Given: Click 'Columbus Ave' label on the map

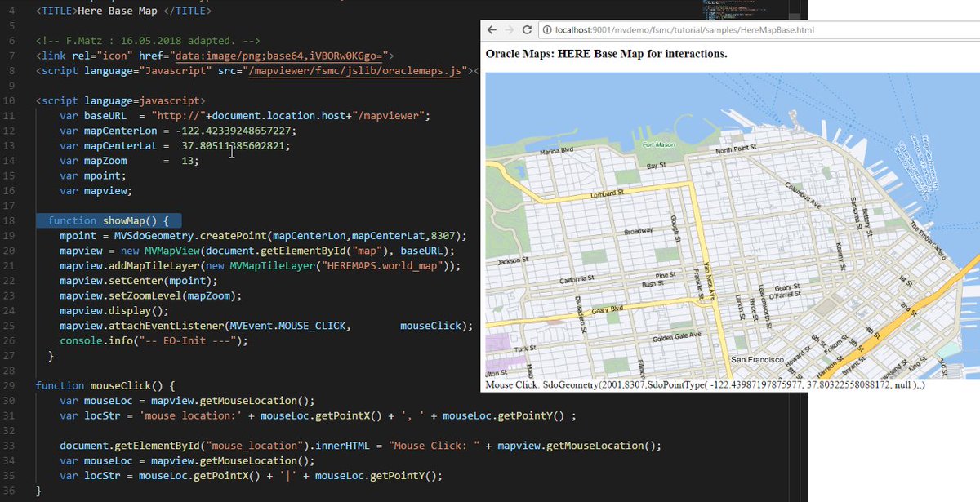Looking at the screenshot, I should click(801, 196).
